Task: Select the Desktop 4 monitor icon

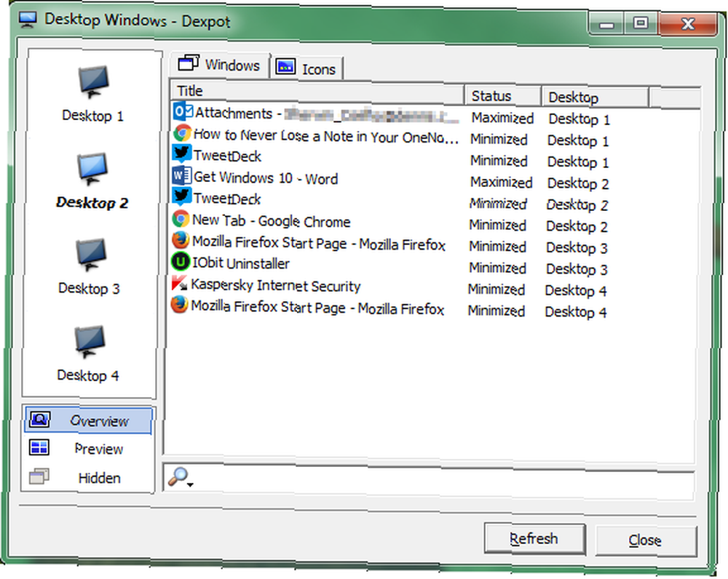Action: (x=90, y=341)
